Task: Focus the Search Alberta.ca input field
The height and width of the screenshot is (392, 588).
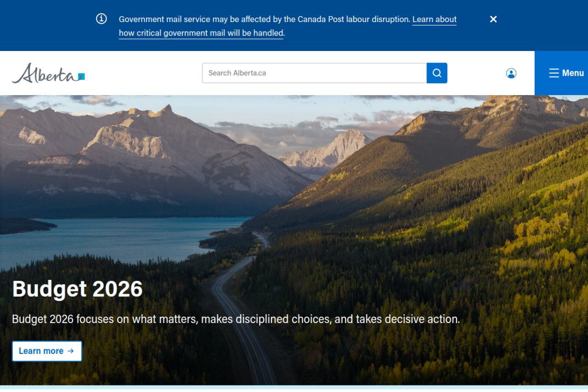Action: [314, 73]
